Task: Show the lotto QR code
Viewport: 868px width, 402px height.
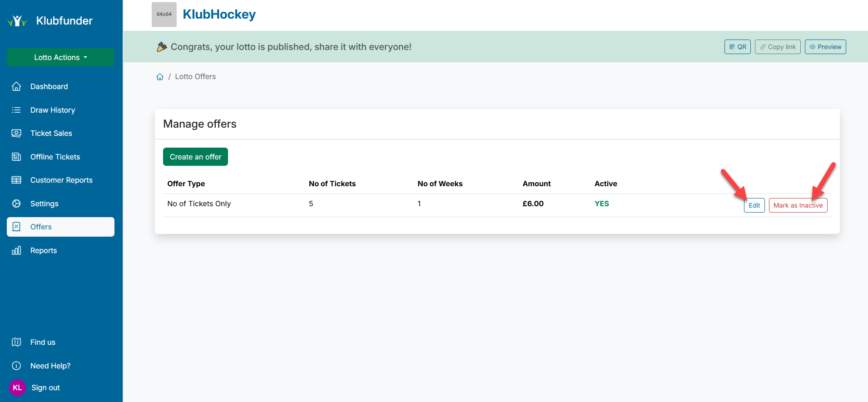Action: coord(737,47)
